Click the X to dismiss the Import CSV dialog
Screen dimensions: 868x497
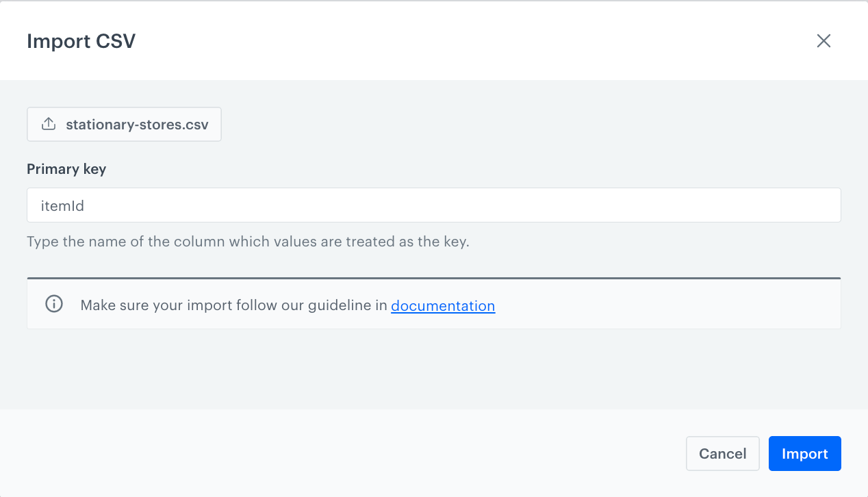[824, 41]
